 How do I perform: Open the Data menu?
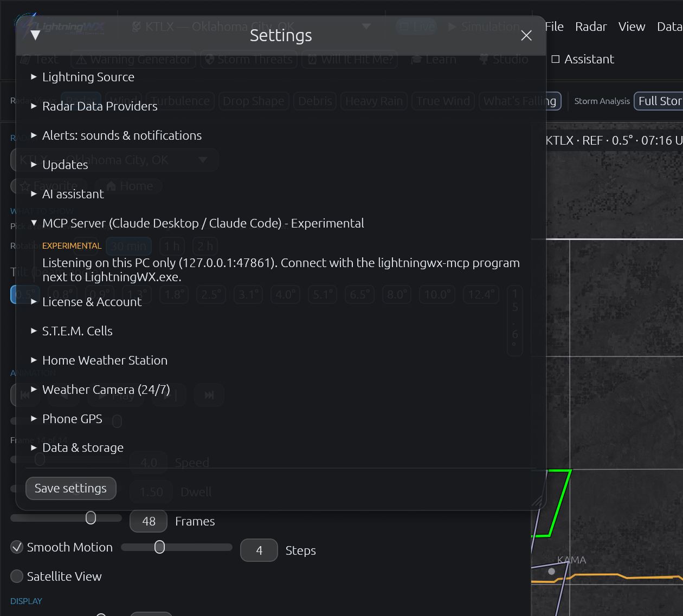pyautogui.click(x=669, y=27)
